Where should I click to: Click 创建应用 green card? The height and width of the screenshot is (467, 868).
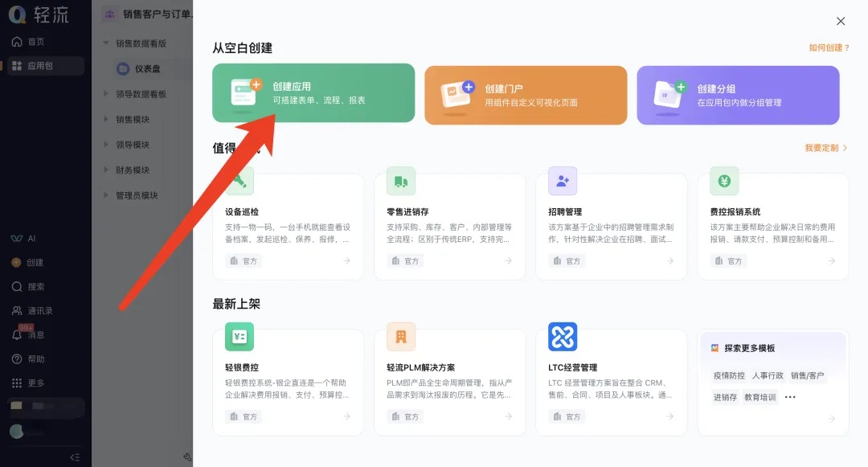tap(313, 93)
